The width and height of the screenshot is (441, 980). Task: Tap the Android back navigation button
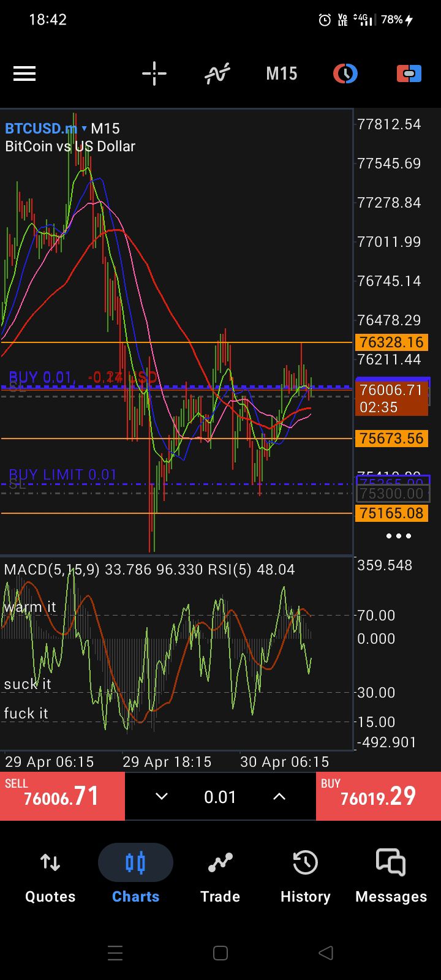pos(326,953)
